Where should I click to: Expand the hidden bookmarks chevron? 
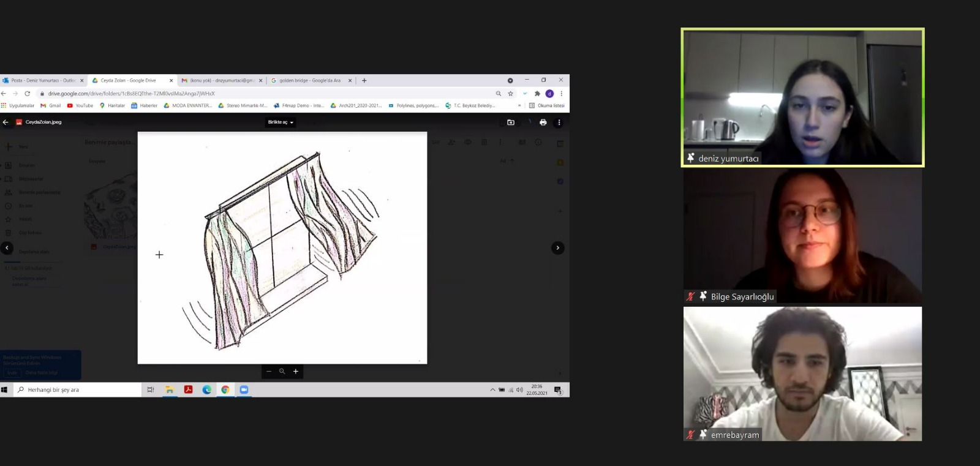click(519, 105)
